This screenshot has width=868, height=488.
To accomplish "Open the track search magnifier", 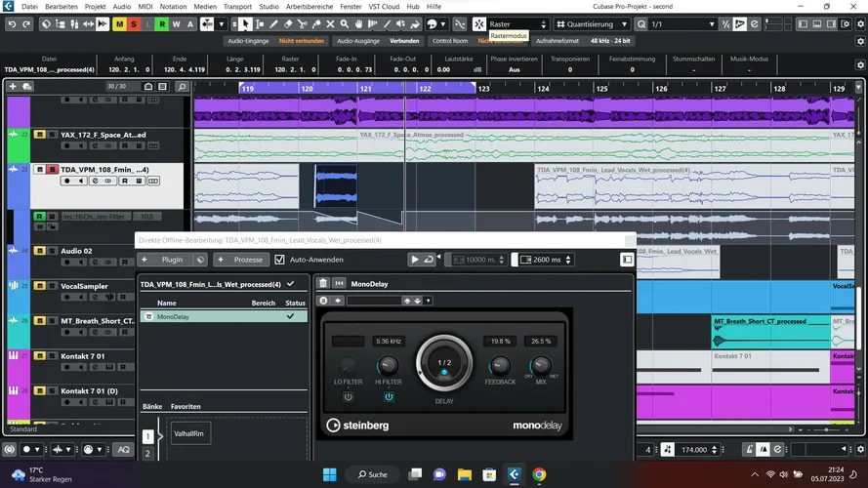I will click(182, 86).
